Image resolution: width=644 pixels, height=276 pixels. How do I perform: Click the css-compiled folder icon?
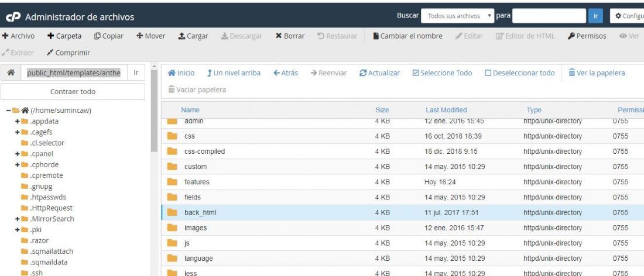172,151
